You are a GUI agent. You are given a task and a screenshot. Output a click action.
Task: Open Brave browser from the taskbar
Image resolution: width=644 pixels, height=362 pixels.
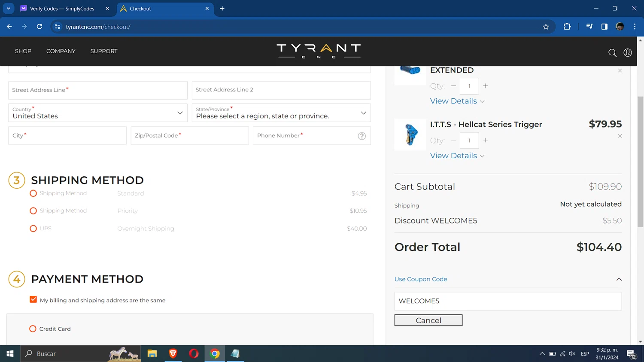173,354
